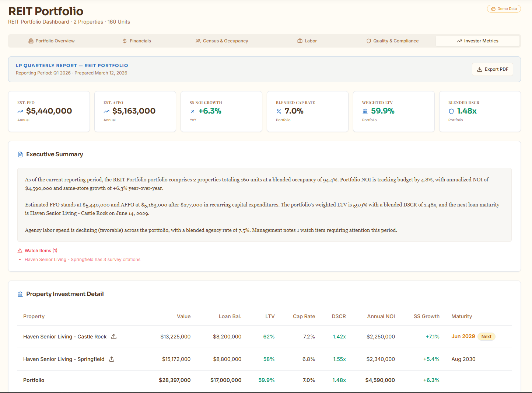Image resolution: width=532 pixels, height=393 pixels.
Task: Click the download icon inside Export PDF button
Action: pos(480,69)
